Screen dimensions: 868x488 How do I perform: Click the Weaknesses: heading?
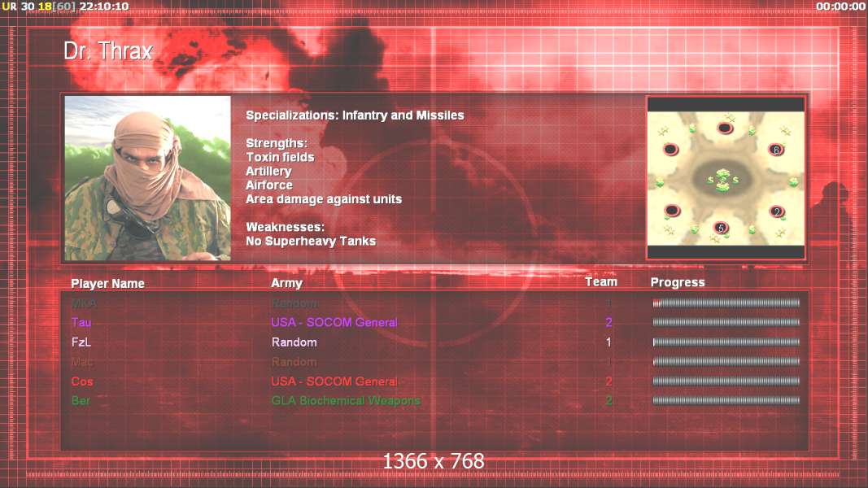click(285, 227)
